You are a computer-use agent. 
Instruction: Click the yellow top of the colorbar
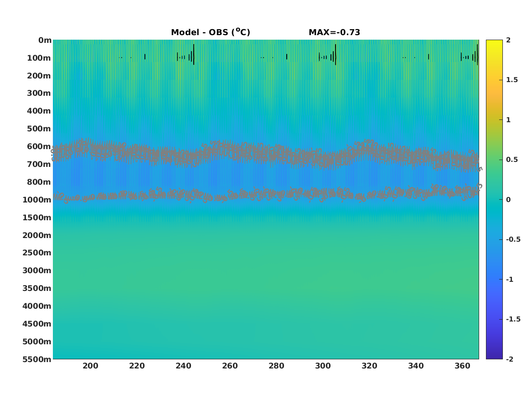click(494, 42)
